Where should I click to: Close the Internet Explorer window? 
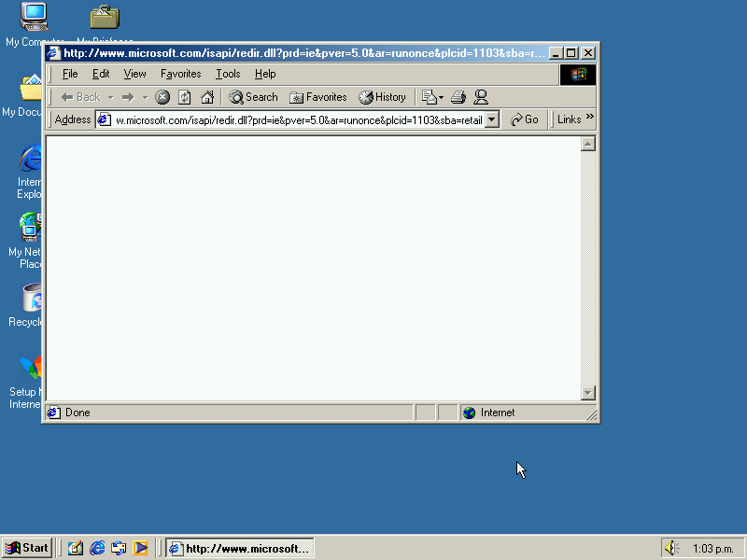pyautogui.click(x=588, y=53)
